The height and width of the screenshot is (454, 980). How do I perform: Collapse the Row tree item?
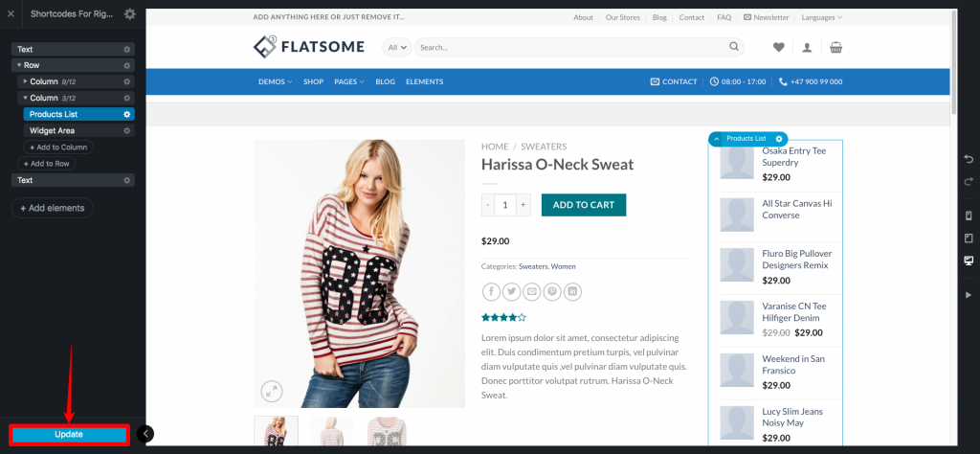pos(19,65)
